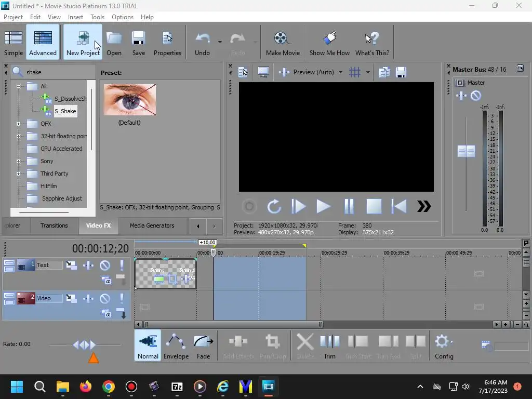Image resolution: width=532 pixels, height=399 pixels.
Task: Expand the Sony folder
Action: [18, 161]
